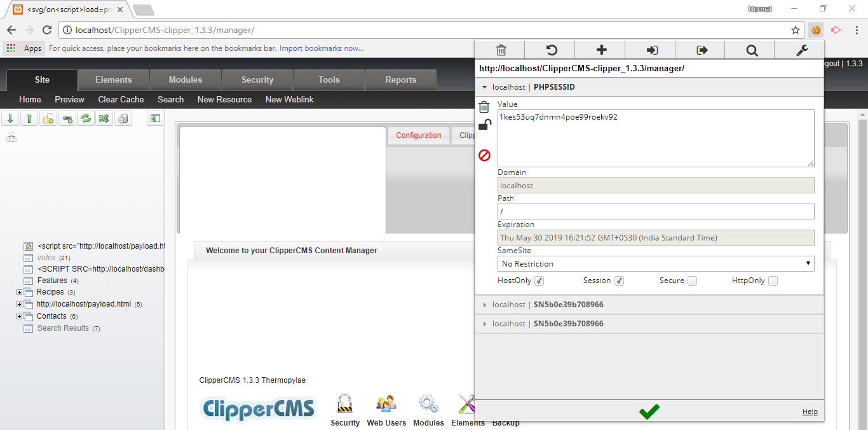The width and height of the screenshot is (868, 430).
Task: Purge deleted resources trash icon
Action: pyautogui.click(x=123, y=118)
